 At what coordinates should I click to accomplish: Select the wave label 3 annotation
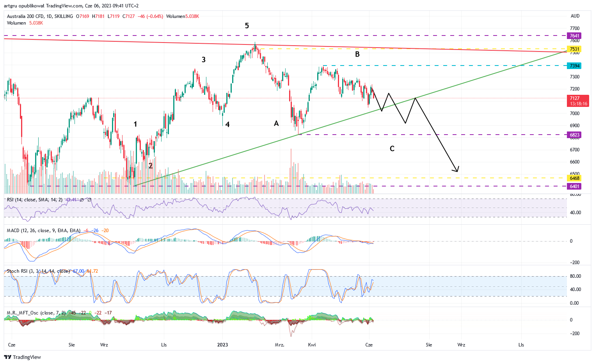(x=204, y=60)
